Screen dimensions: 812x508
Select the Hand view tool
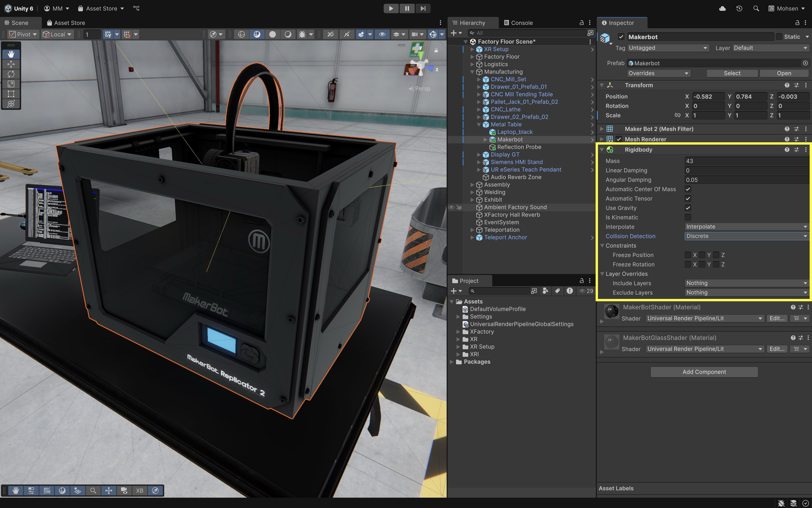pyautogui.click(x=11, y=54)
